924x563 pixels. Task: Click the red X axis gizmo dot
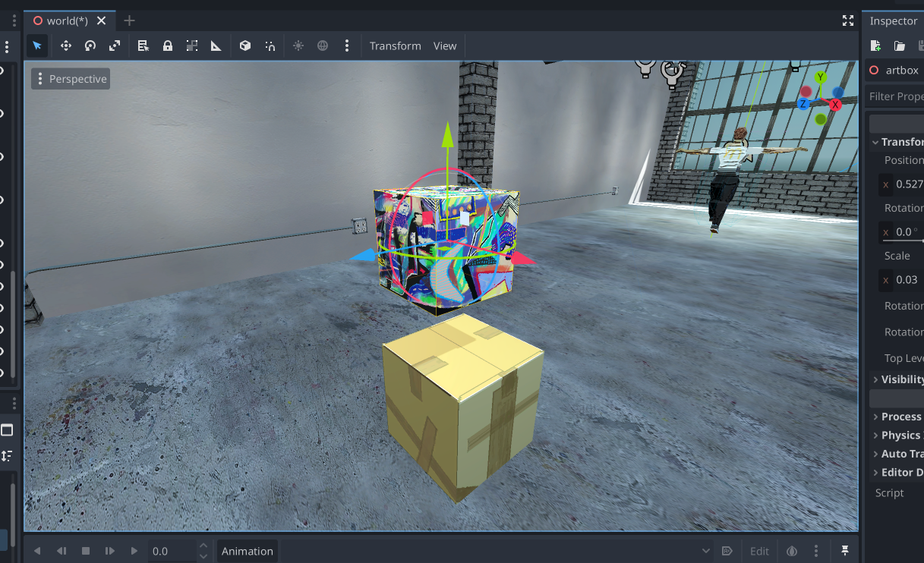(x=836, y=105)
